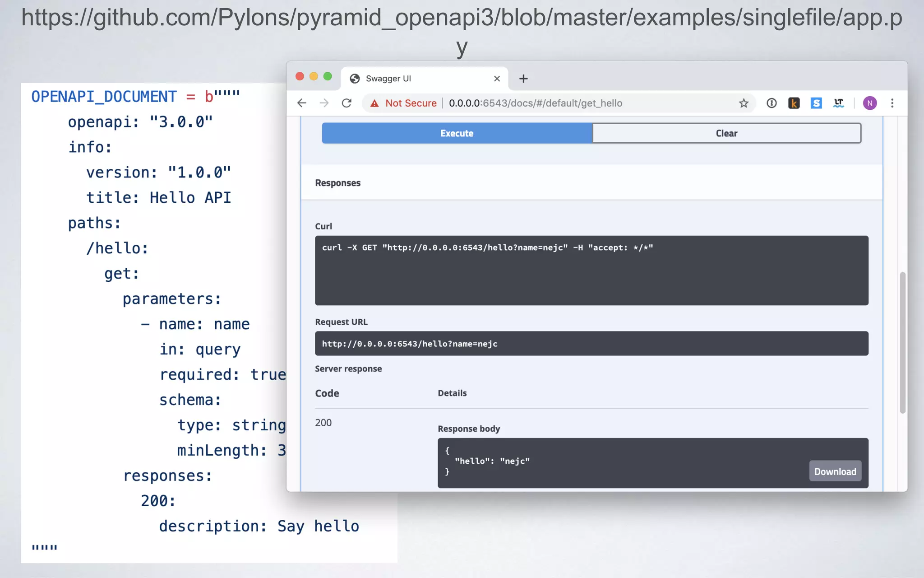Click the Server response label
Image resolution: width=924 pixels, height=578 pixels.
tap(348, 368)
